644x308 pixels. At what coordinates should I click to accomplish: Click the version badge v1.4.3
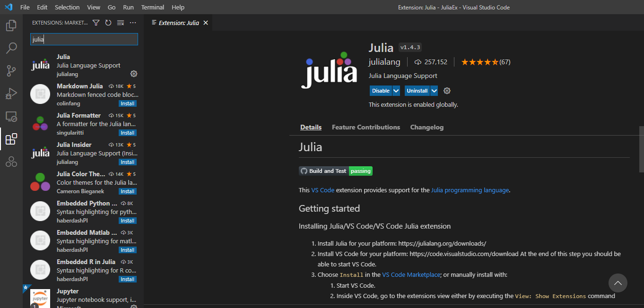point(410,47)
